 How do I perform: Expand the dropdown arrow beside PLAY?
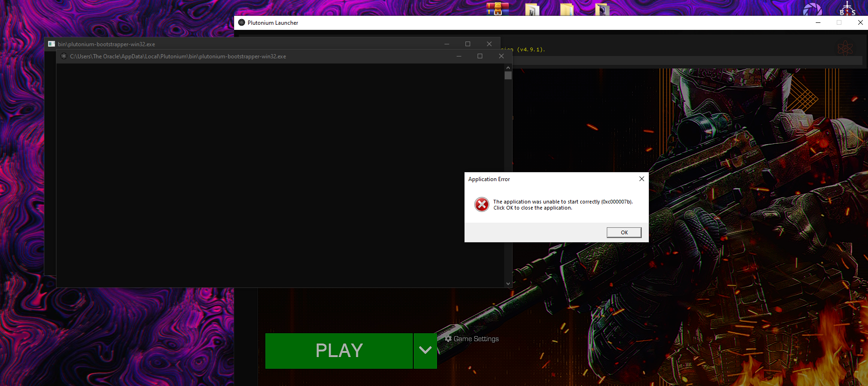pyautogui.click(x=425, y=351)
